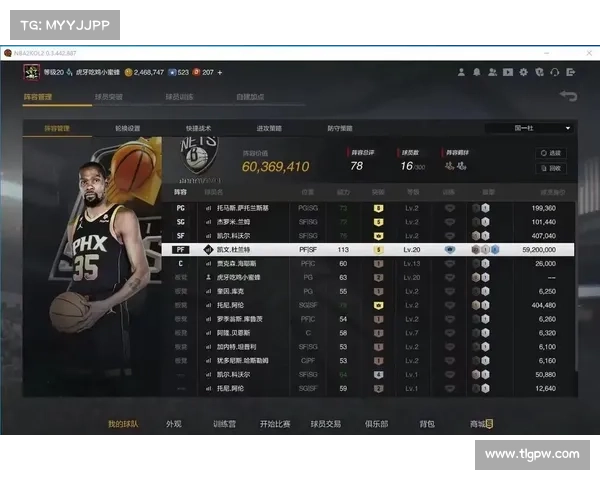Click the training icon in 凯文.杜兰特 row

click(x=450, y=250)
